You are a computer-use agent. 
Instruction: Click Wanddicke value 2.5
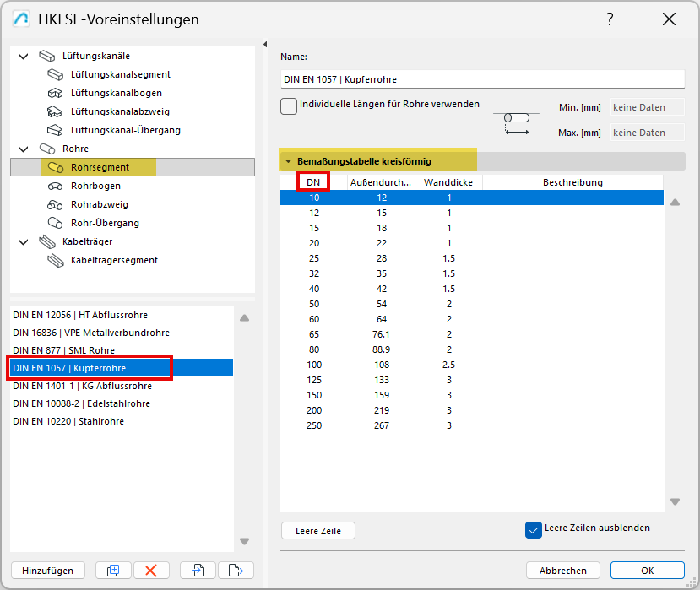pos(448,365)
